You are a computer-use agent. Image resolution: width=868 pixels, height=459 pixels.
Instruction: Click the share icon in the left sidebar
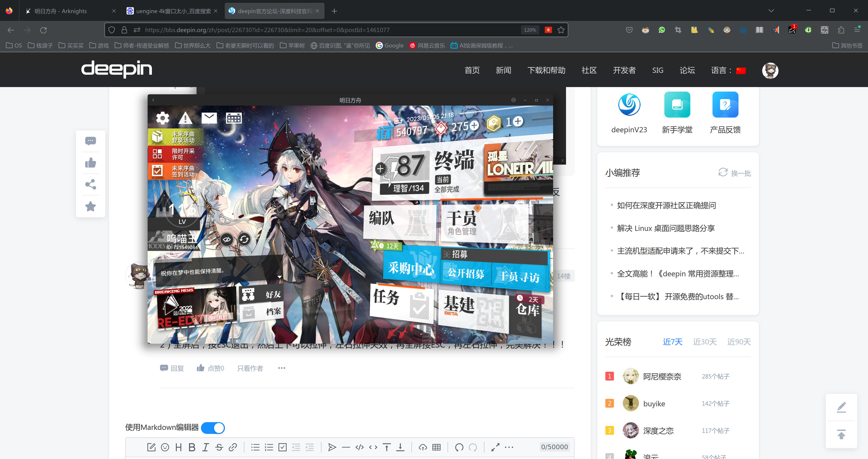point(90,184)
